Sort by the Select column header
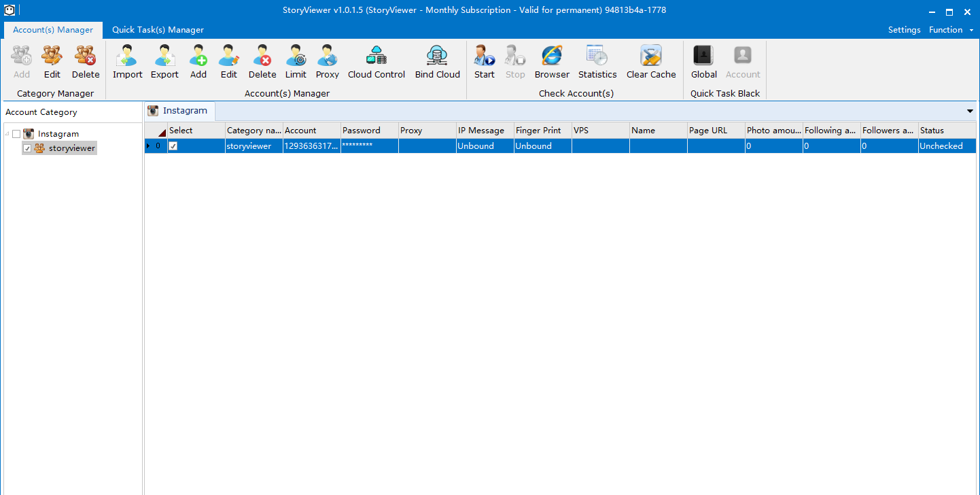 (x=196, y=131)
